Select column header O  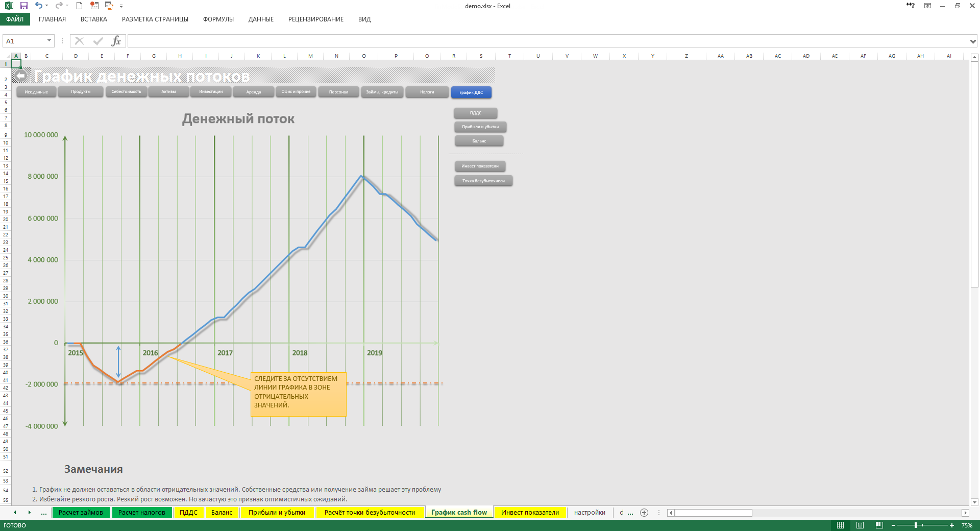(x=364, y=56)
